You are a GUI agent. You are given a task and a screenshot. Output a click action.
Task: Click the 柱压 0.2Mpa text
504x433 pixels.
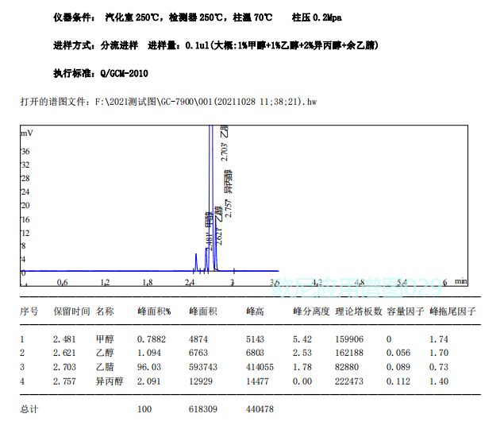[317, 17]
